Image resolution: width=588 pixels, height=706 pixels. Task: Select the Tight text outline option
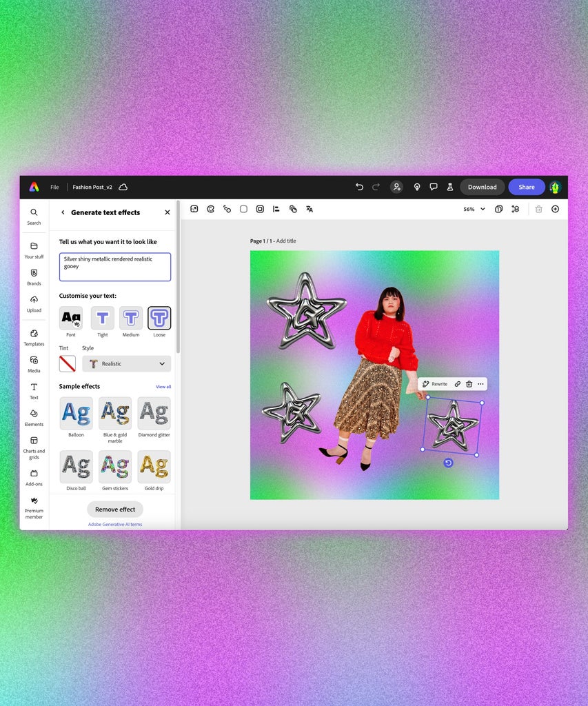(103, 319)
